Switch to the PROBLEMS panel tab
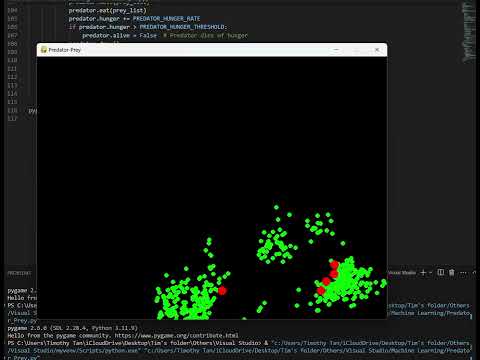 tap(19, 273)
